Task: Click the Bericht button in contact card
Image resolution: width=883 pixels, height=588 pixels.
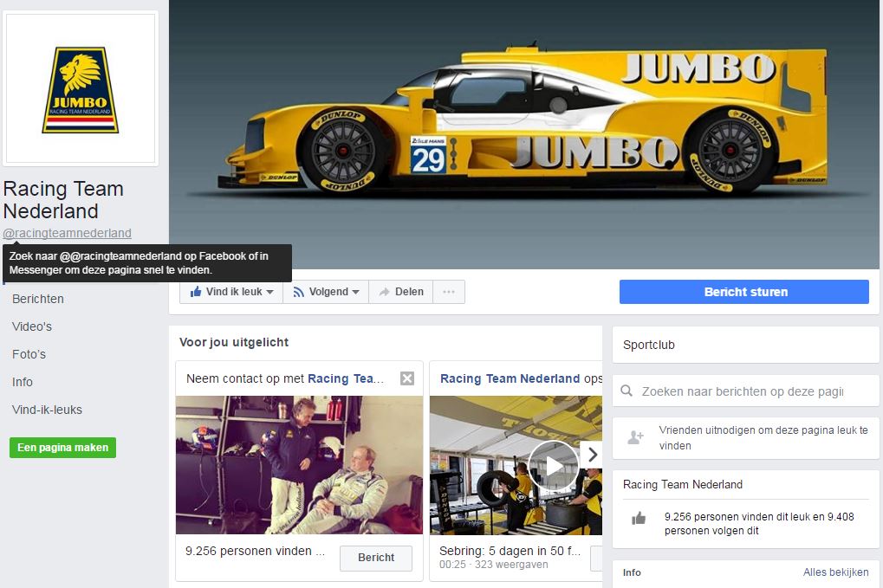Action: [376, 558]
